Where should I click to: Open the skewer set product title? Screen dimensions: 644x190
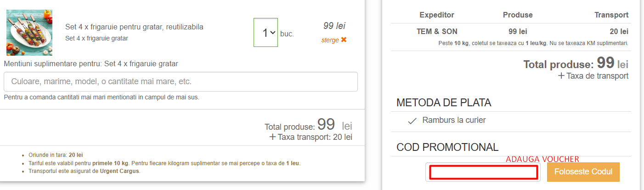click(134, 27)
